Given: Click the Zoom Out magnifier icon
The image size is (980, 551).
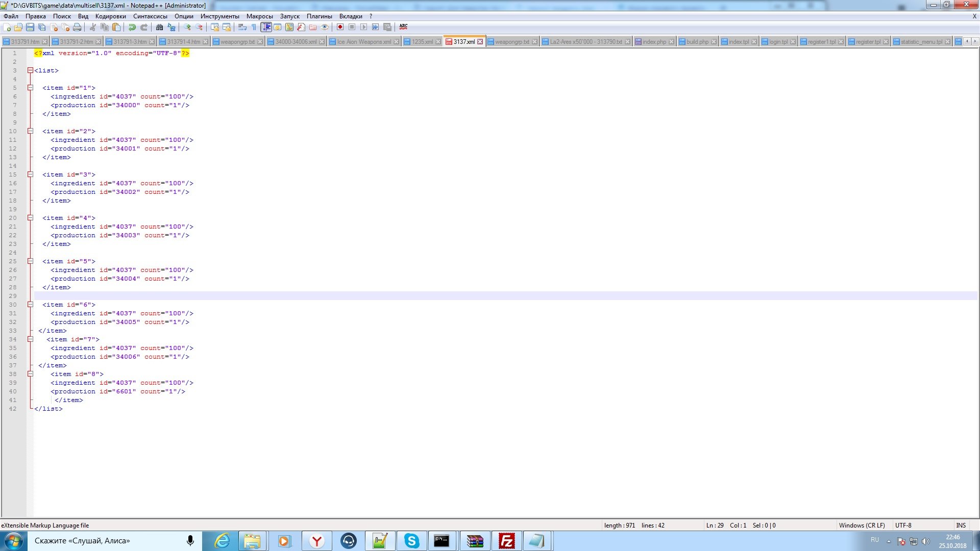Looking at the screenshot, I should pos(199,27).
